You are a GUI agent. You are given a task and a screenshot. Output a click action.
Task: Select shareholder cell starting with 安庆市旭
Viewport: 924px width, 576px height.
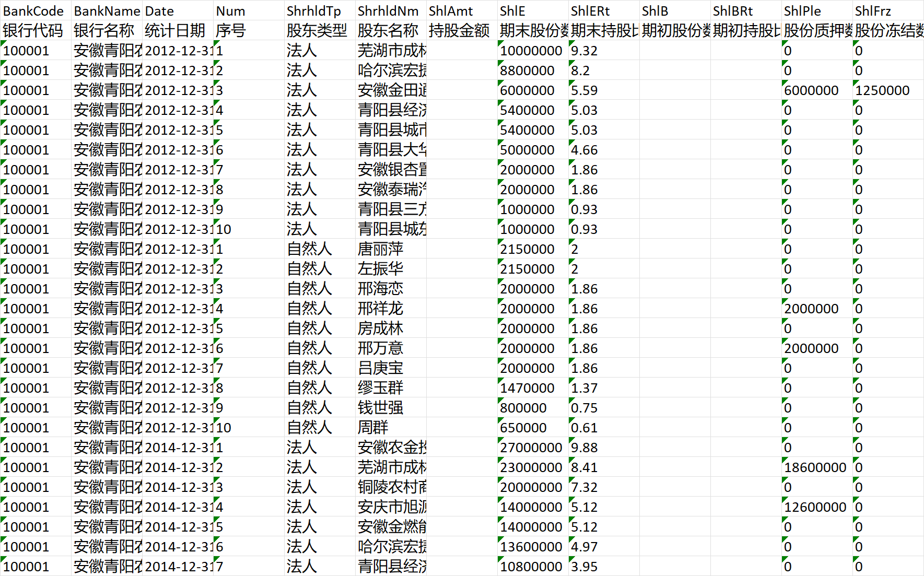[x=391, y=507]
